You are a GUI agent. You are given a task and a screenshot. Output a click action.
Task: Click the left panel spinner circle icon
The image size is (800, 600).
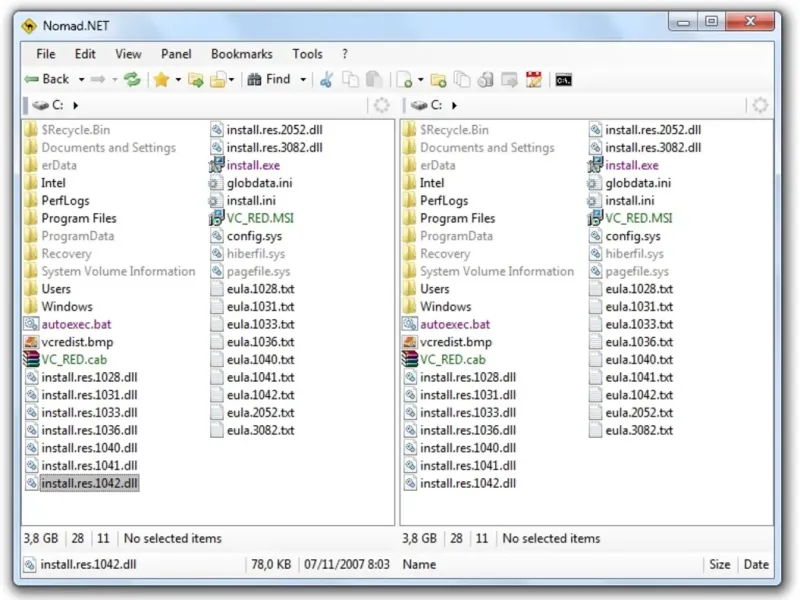382,106
